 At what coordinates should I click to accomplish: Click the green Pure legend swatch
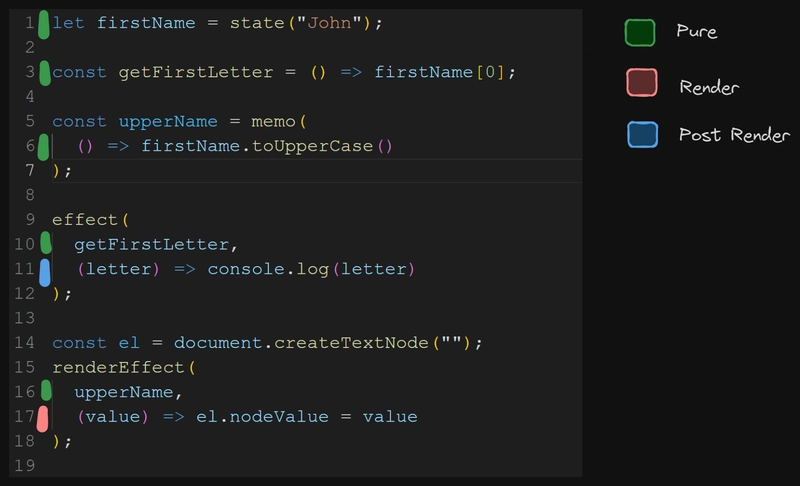[640, 33]
